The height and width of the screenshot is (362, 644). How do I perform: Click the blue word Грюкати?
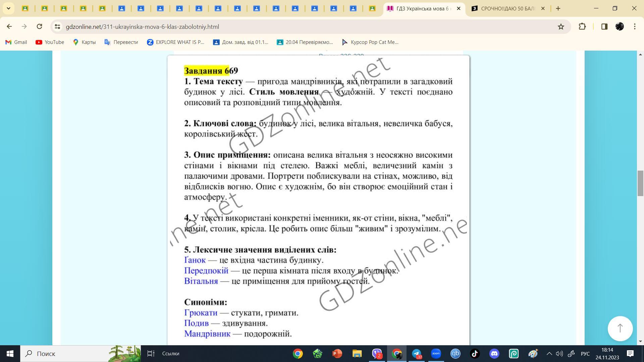(x=201, y=313)
